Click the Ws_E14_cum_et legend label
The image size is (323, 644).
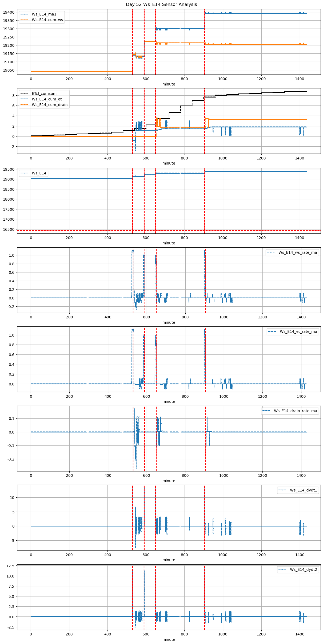tap(47, 99)
